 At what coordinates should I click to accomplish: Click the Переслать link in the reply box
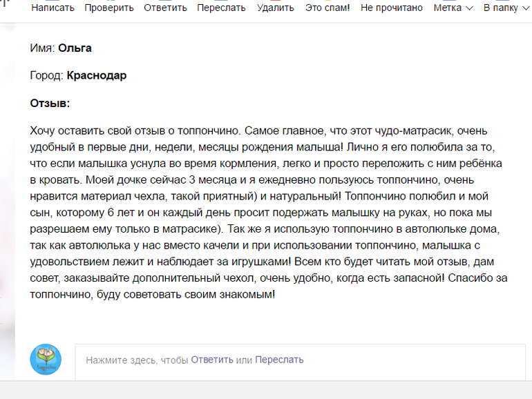click(279, 360)
